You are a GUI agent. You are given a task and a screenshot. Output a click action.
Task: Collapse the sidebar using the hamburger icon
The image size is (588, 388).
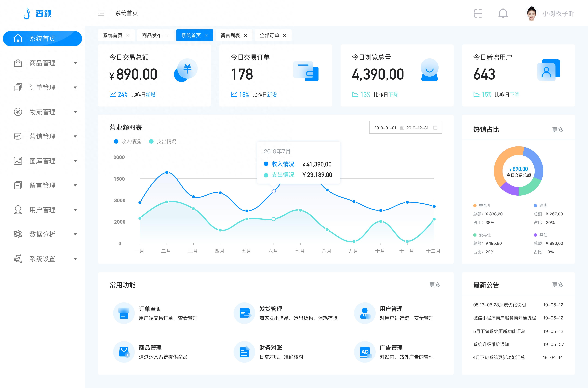tap(101, 13)
